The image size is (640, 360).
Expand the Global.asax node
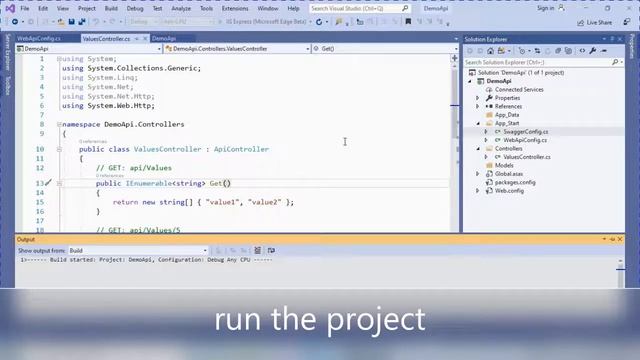point(478,174)
